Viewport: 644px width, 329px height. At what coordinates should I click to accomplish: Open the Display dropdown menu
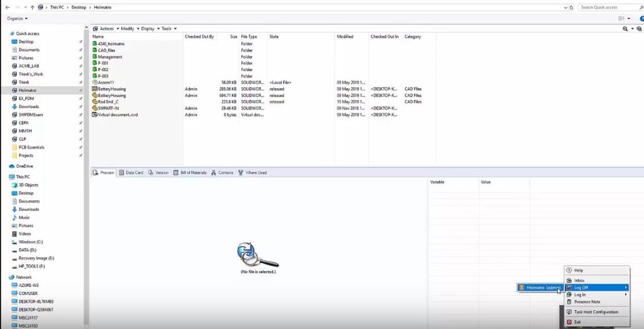[x=150, y=29]
